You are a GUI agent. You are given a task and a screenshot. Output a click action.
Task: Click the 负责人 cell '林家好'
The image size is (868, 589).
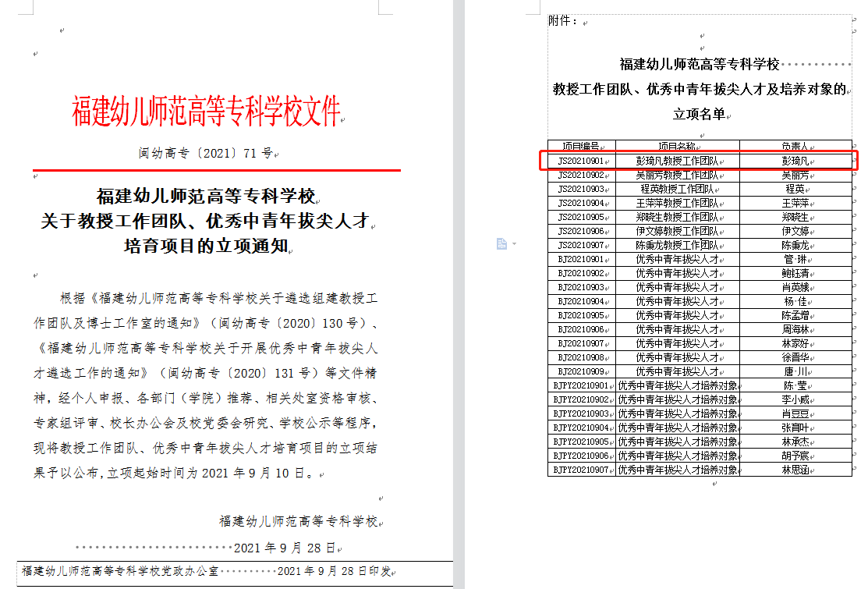point(795,343)
